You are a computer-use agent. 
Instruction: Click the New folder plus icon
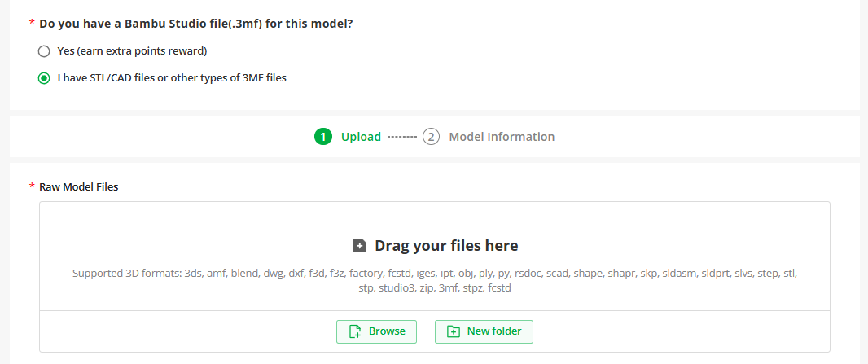tap(454, 331)
